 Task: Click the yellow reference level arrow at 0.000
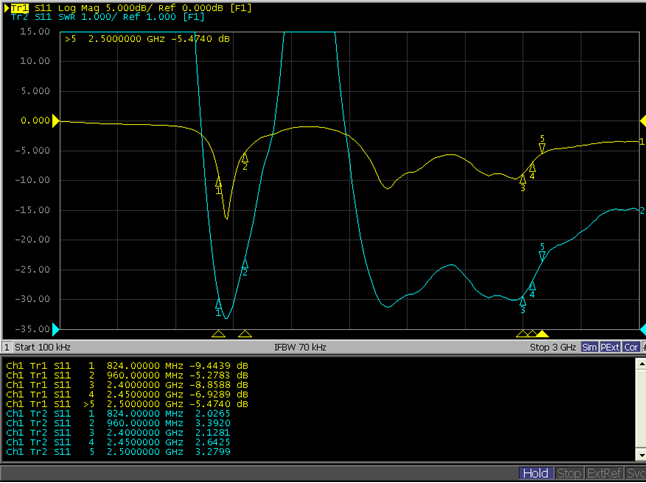point(56,121)
